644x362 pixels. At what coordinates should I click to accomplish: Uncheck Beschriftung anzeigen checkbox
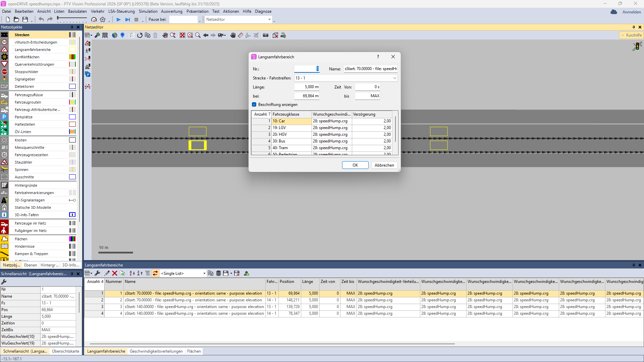[x=254, y=105]
